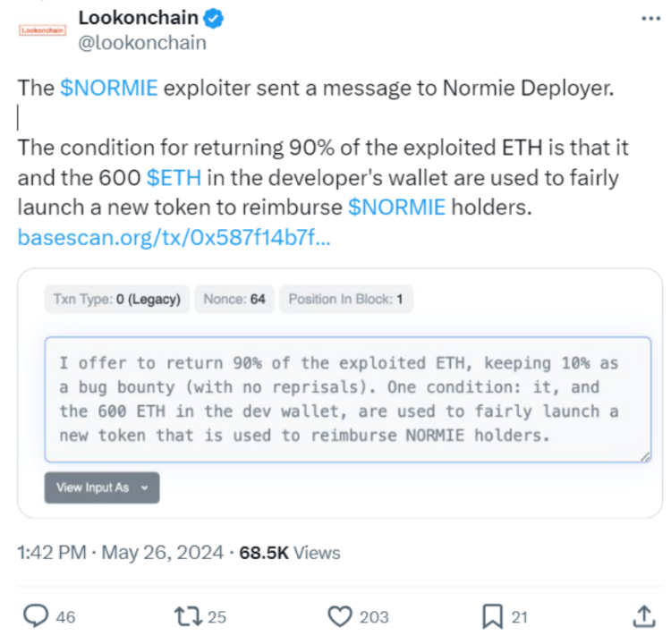Click the Nonce: 64 tag
This screenshot has height=644, width=671.
coord(234,300)
